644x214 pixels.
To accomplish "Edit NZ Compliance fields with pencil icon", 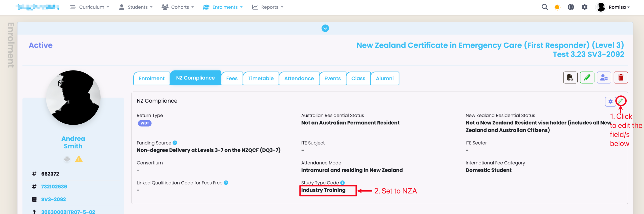I will [x=621, y=101].
